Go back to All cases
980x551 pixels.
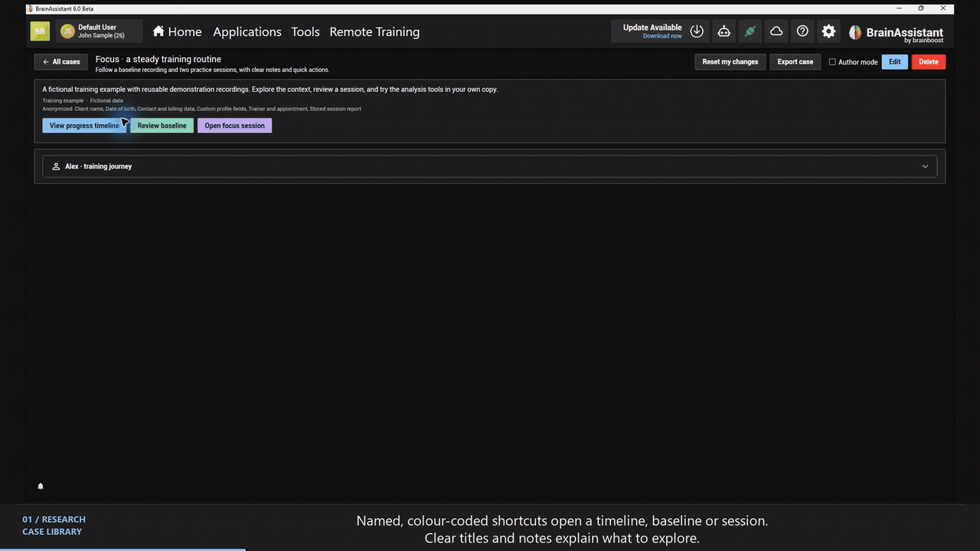tap(61, 62)
